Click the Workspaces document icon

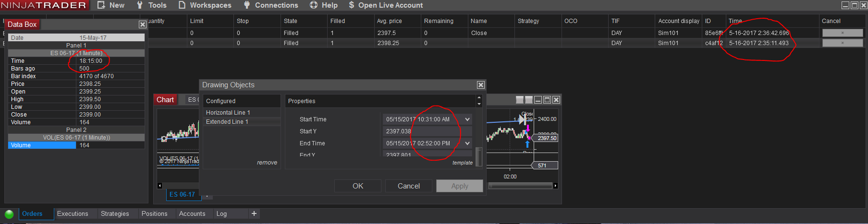[x=182, y=5]
